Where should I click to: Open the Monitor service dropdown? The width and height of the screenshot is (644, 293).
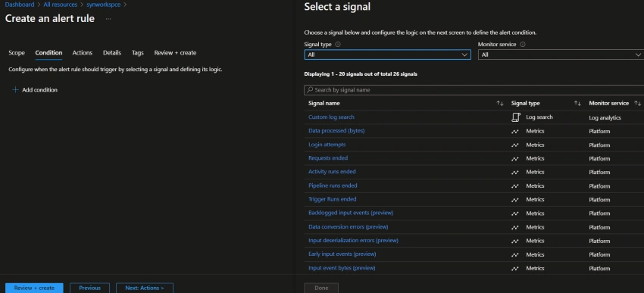pos(561,55)
